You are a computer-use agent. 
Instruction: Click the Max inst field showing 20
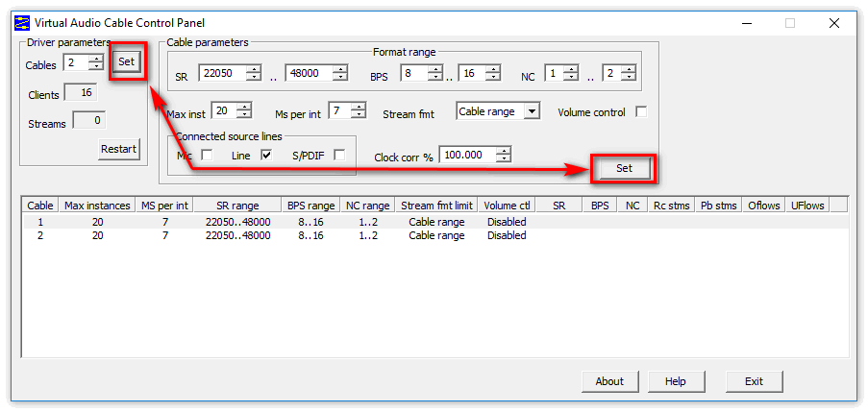click(x=225, y=110)
